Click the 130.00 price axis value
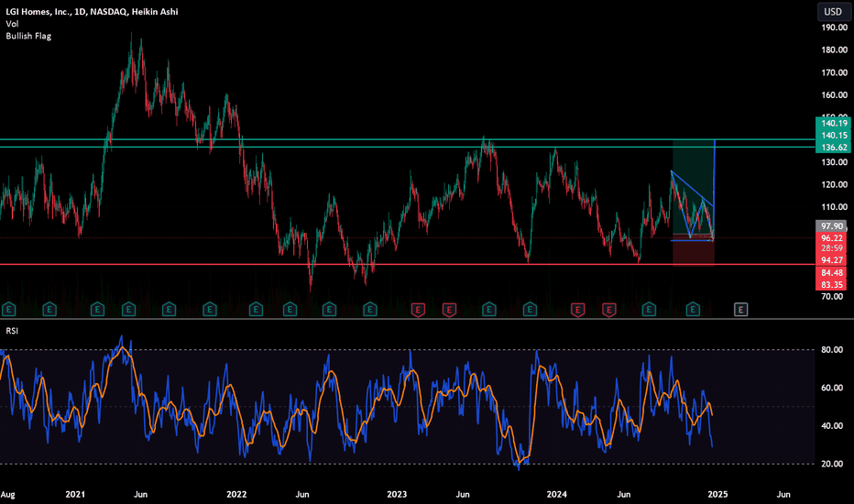Screen dimensions: 854x504 pos(835,162)
